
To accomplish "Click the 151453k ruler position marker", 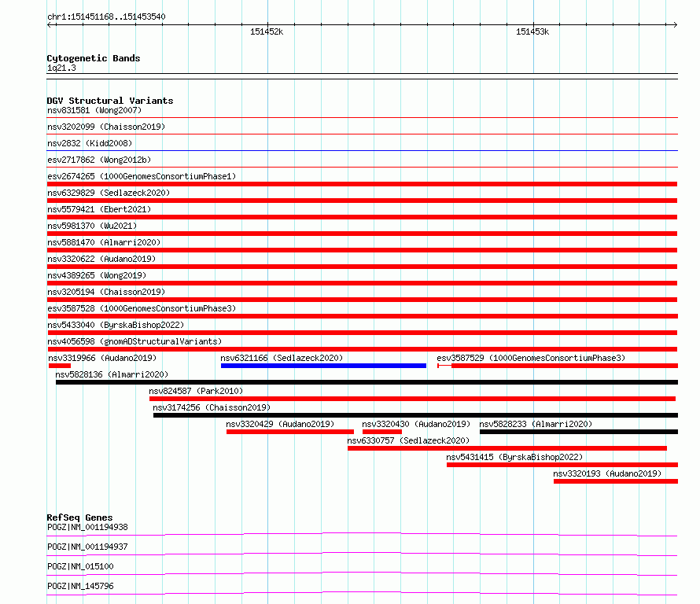I will [532, 31].
